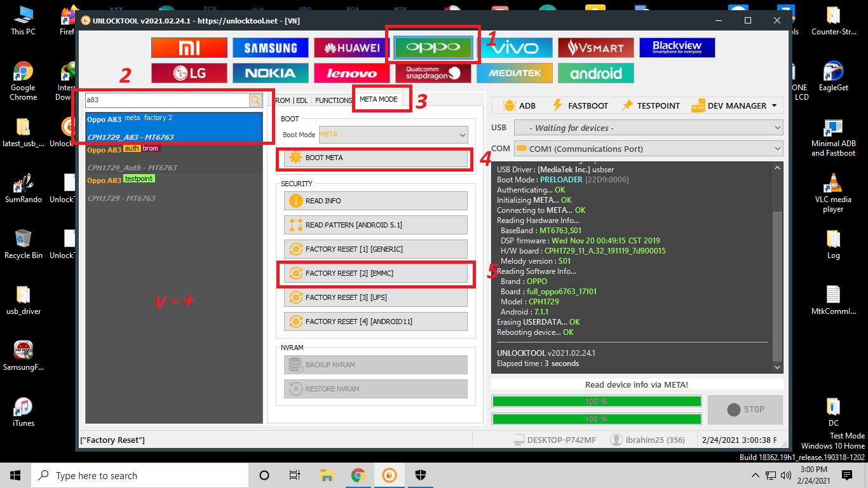Open Google Chrome desktop shortcut
868x488 pixels.
pos(23,81)
